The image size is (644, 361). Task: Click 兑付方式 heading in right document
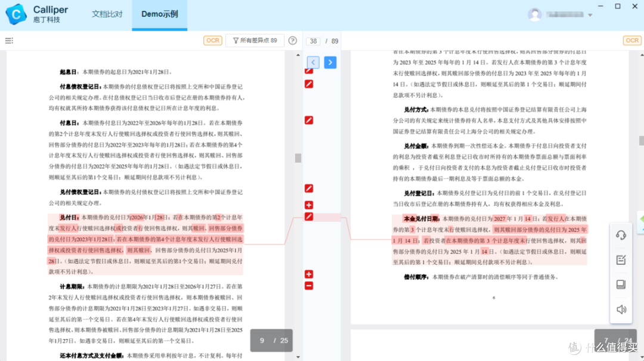pyautogui.click(x=416, y=110)
